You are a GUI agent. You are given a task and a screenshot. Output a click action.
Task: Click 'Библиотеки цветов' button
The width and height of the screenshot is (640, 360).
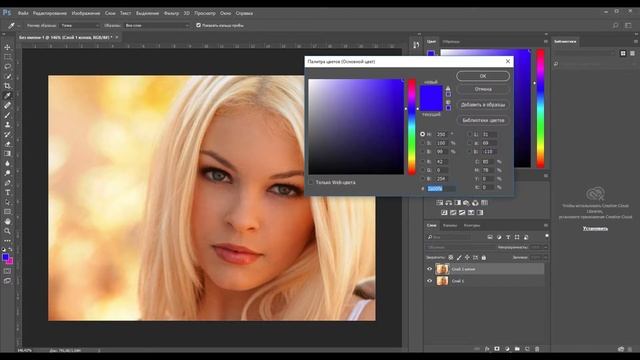pyautogui.click(x=483, y=120)
